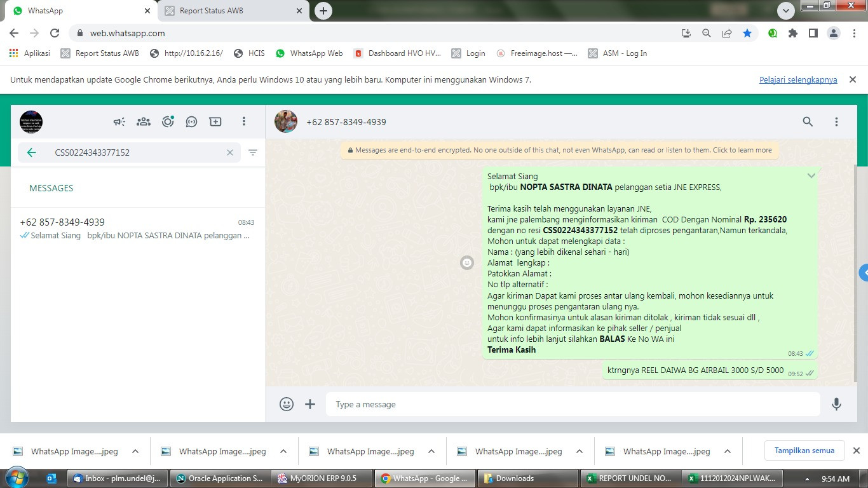This screenshot has width=868, height=488.
Task: Dismiss the Chrome update info bar
Action: [x=853, y=79]
